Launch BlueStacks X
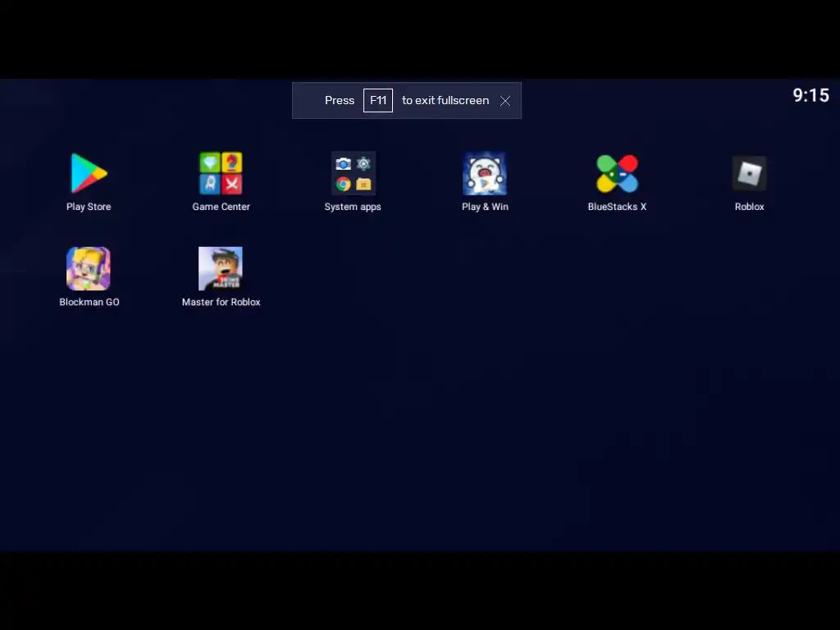Viewport: 840px width, 630px height. click(617, 173)
